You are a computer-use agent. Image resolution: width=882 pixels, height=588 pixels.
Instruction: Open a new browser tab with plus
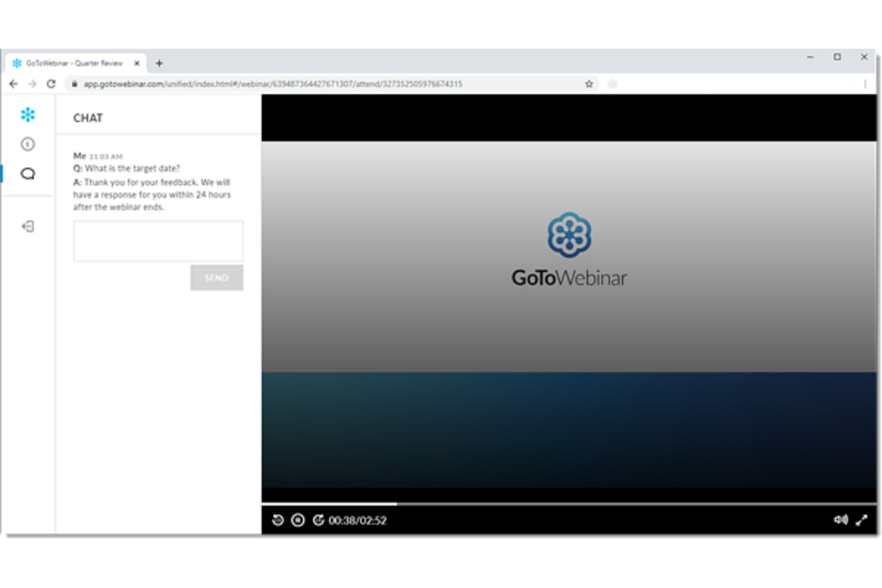point(159,63)
